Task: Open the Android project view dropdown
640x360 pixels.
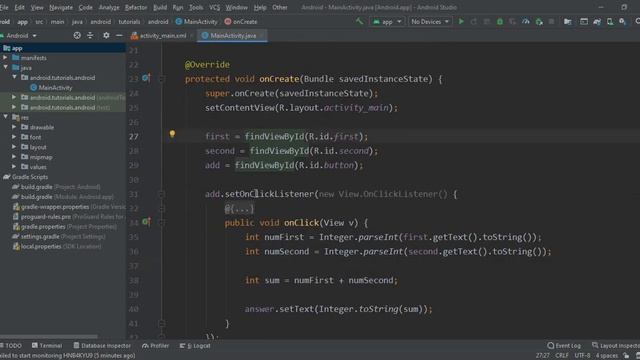Action: tap(19, 36)
